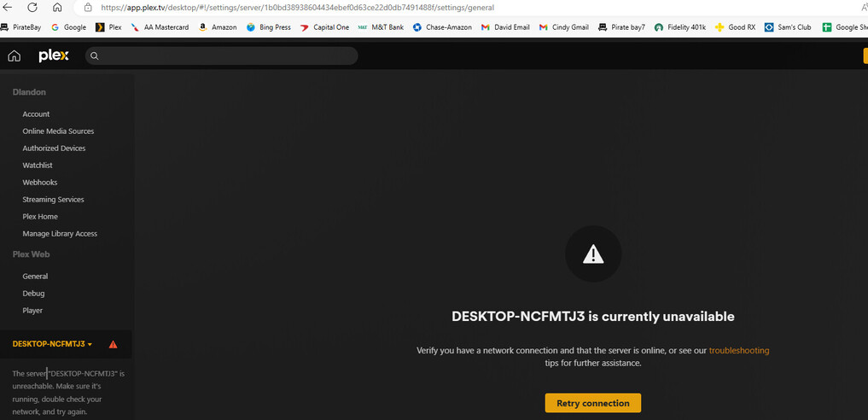Click the Plex Web section heading
The width and height of the screenshot is (868, 420).
tap(31, 254)
